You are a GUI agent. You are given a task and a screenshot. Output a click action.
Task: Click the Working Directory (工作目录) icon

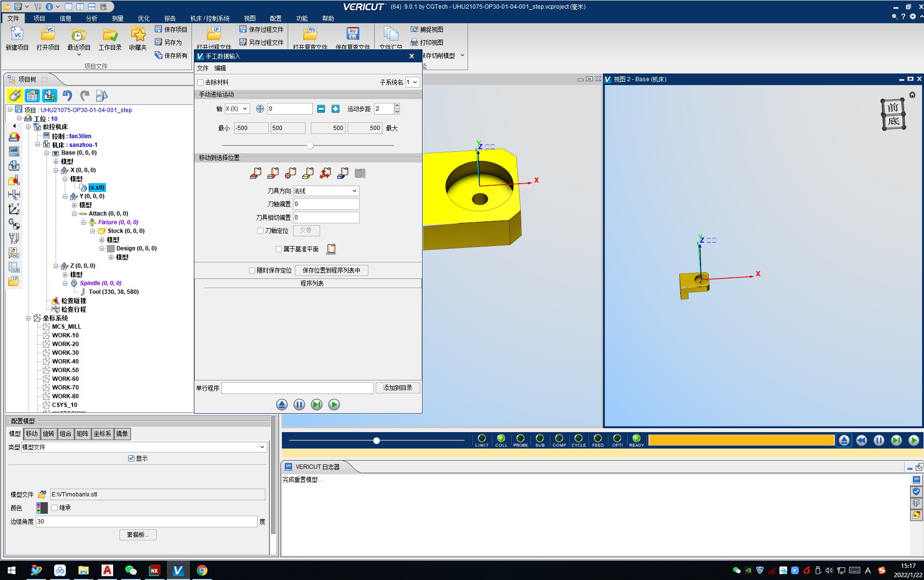(x=110, y=38)
